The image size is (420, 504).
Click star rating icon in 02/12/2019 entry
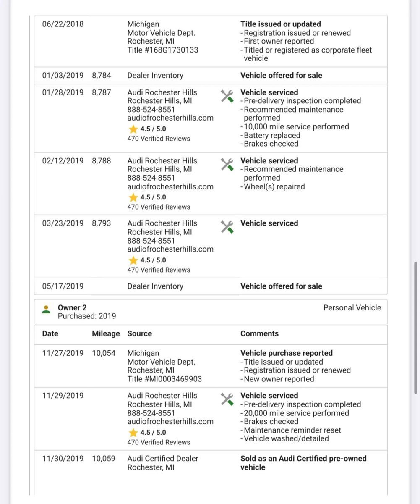click(133, 197)
